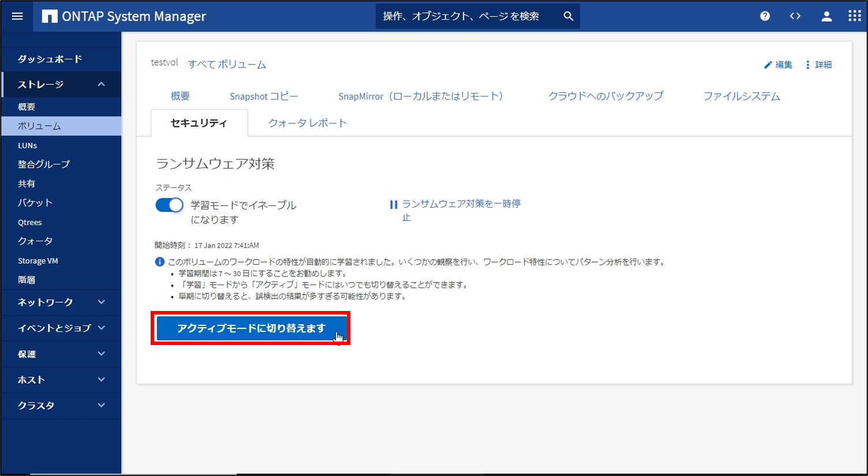Open the help question mark icon
Viewport: 868px width, 476px height.
tap(765, 16)
